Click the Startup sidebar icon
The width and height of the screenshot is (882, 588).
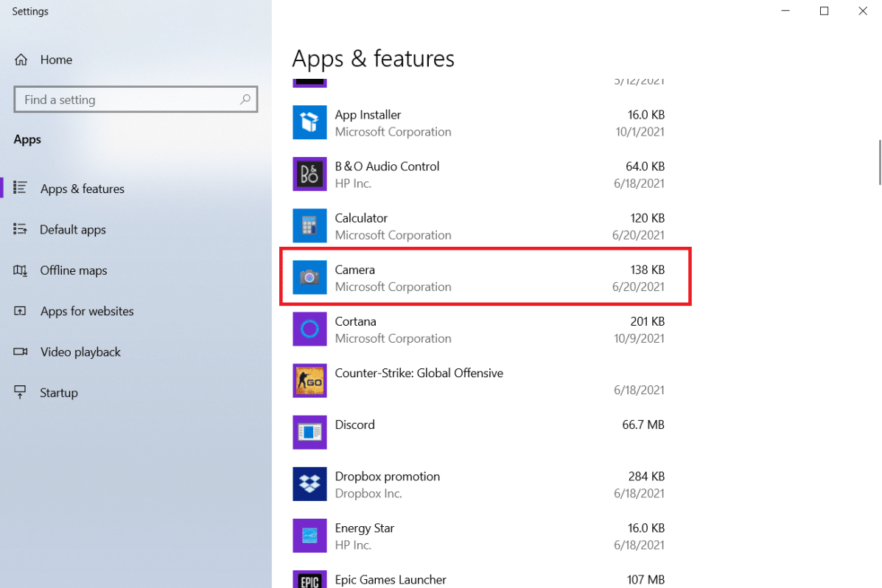click(20, 392)
